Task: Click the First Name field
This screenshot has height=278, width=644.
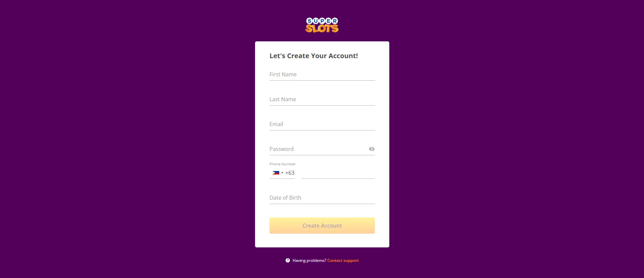Action: click(321, 74)
